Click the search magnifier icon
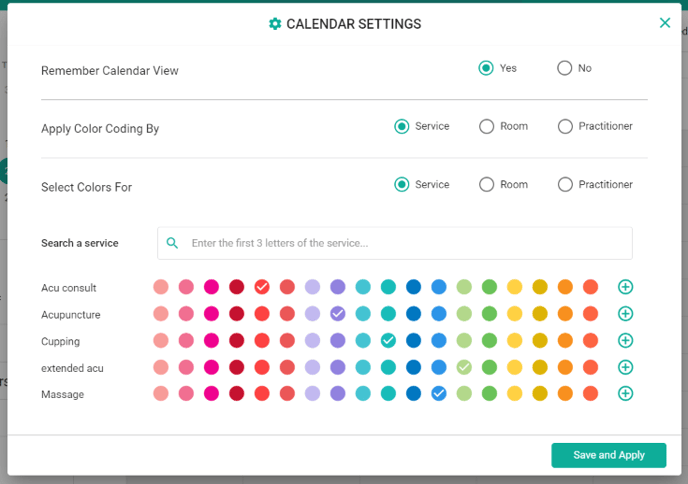Viewport: 688px width, 484px height. (172, 243)
